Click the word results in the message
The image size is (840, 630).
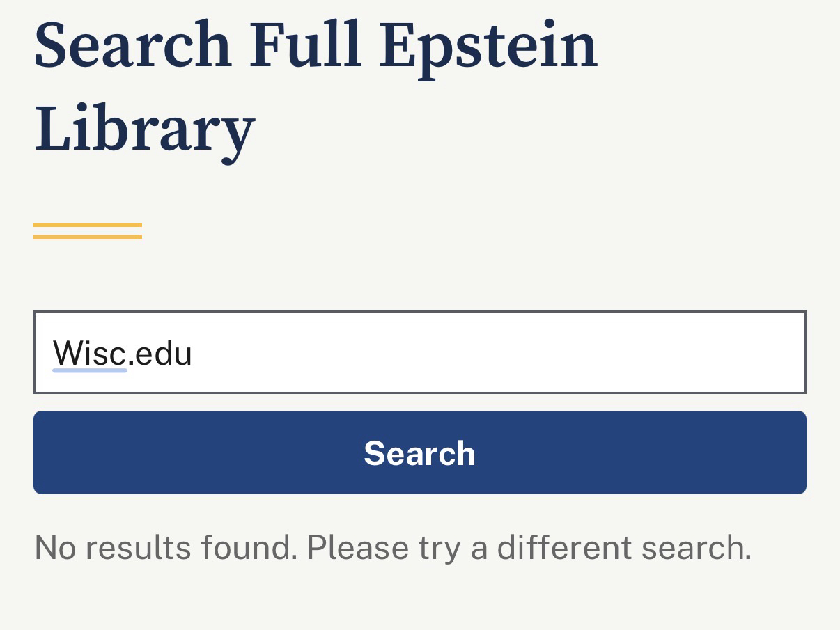coord(138,547)
